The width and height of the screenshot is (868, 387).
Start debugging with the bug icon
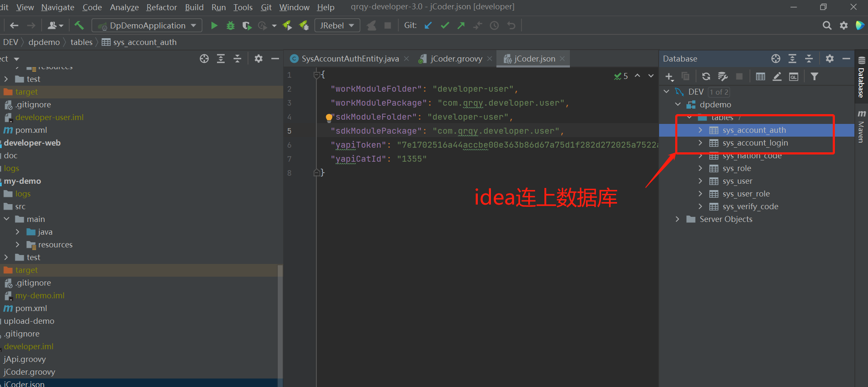coord(230,25)
